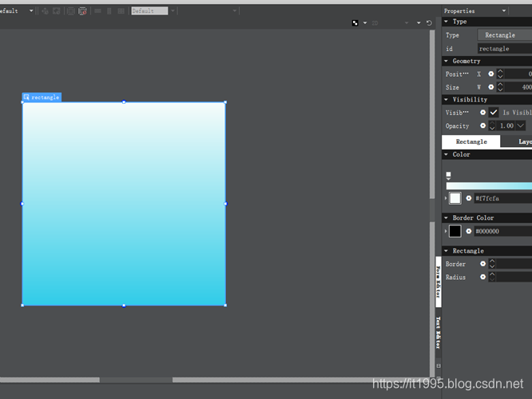
Task: Open binding menu for Size W
Action: (490, 87)
